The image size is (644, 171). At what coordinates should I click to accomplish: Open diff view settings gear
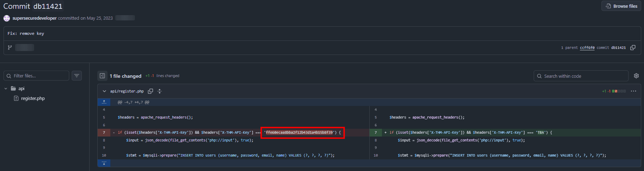(636, 76)
